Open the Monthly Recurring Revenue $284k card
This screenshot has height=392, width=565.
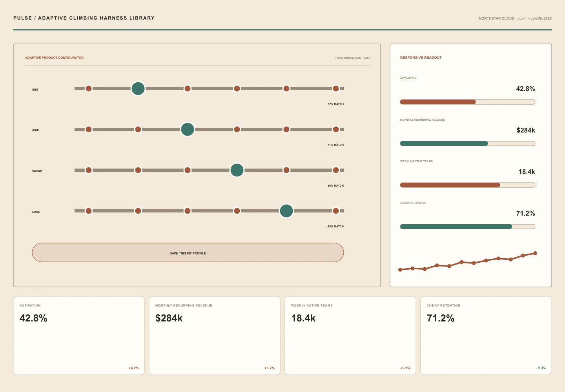pyautogui.click(x=215, y=336)
